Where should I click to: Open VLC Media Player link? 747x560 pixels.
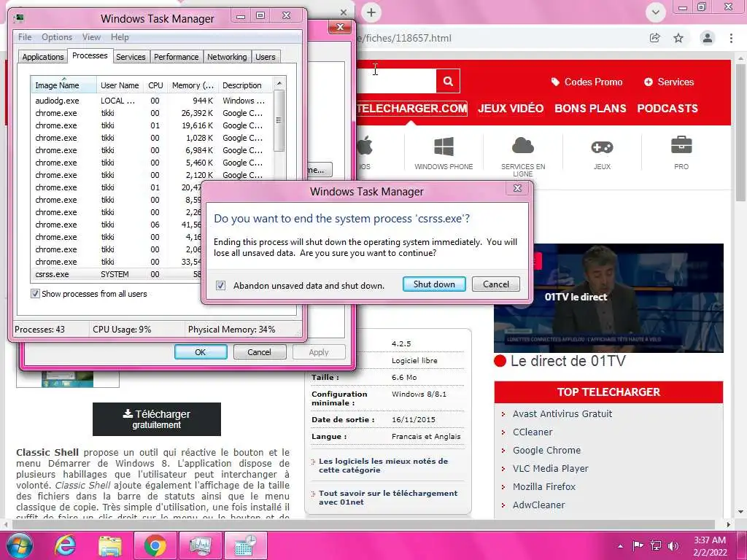point(550,468)
